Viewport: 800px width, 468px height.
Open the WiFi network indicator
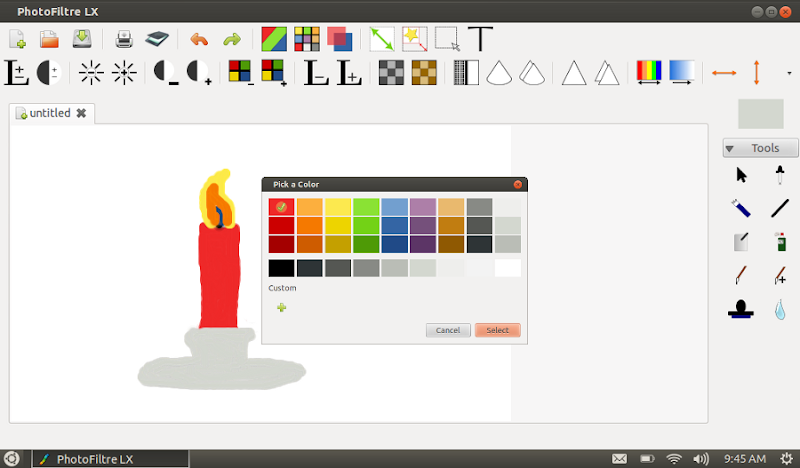click(674, 459)
